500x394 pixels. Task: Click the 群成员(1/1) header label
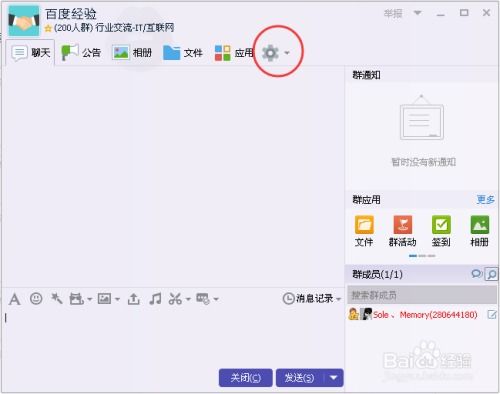coord(377,274)
